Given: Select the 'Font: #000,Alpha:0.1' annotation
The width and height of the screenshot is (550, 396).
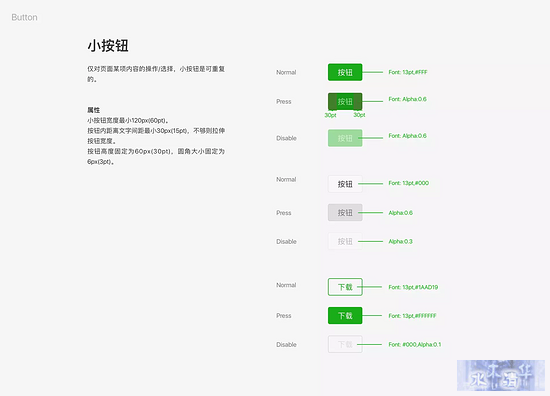Looking at the screenshot, I should [415, 344].
